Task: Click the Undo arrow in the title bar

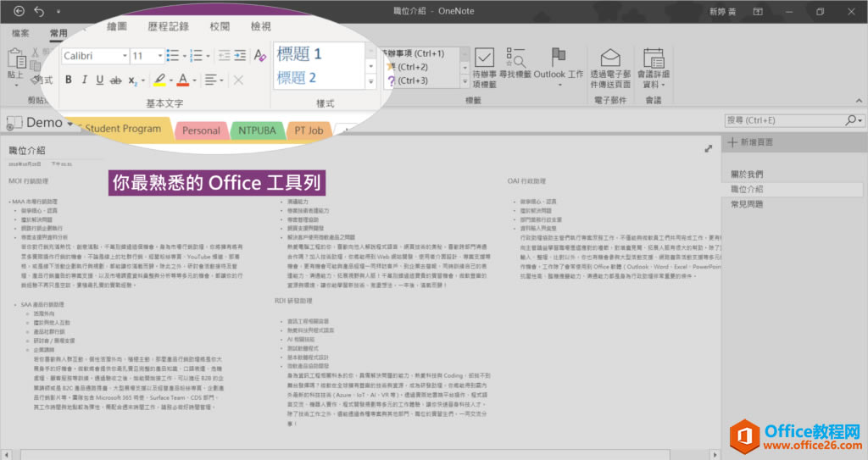Action: click(x=39, y=11)
